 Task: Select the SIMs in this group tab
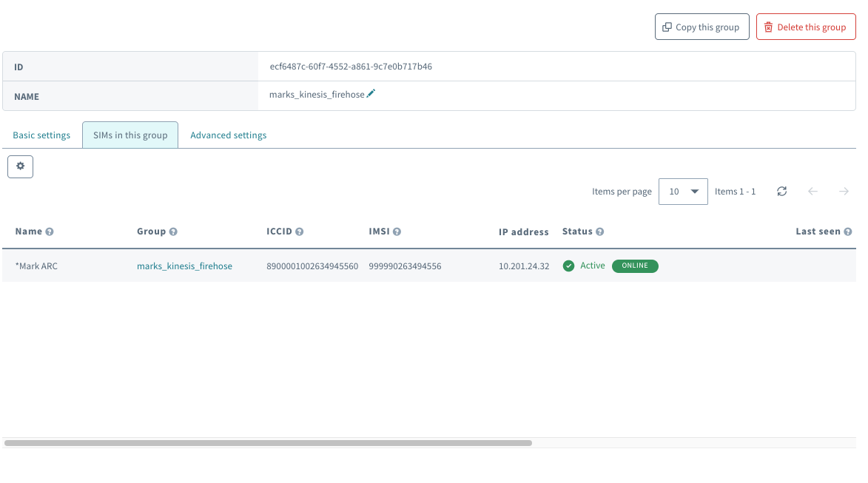click(129, 135)
